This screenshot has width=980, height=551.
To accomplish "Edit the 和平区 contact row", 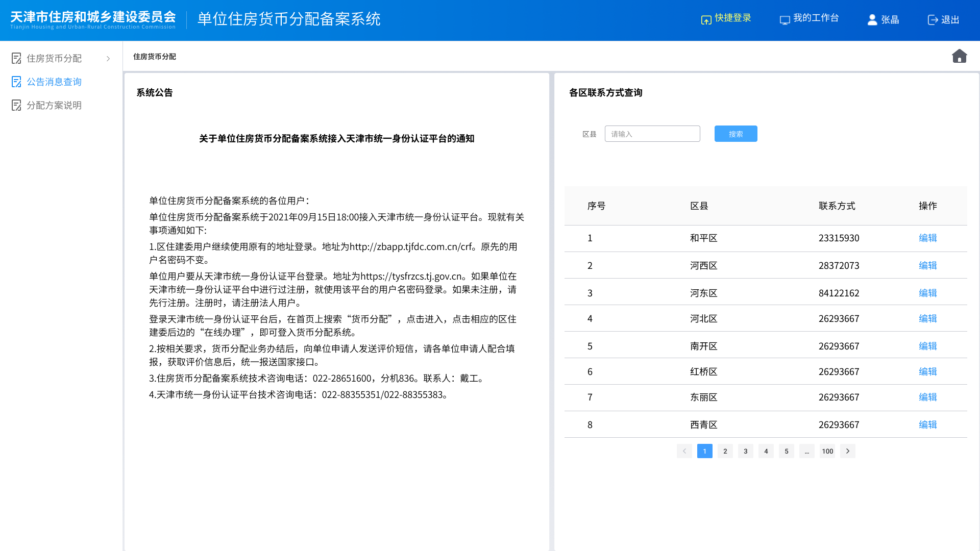I will click(x=927, y=238).
